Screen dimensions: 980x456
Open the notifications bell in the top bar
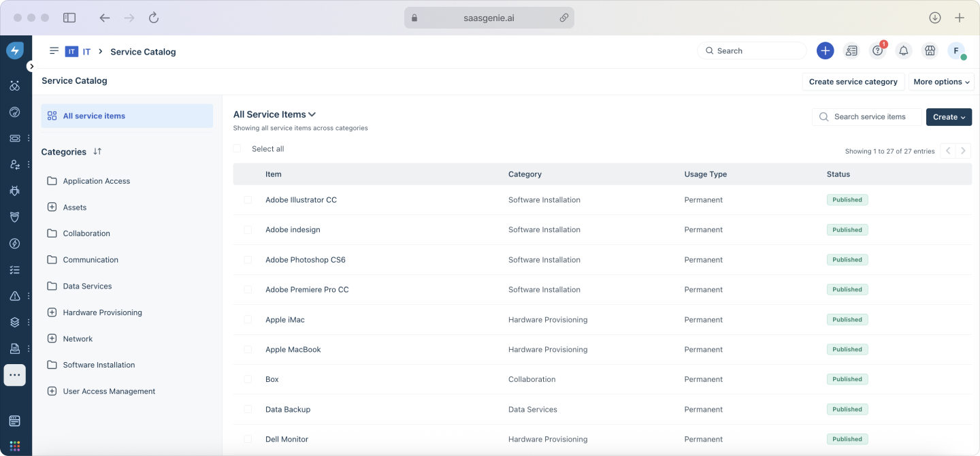(x=904, y=50)
